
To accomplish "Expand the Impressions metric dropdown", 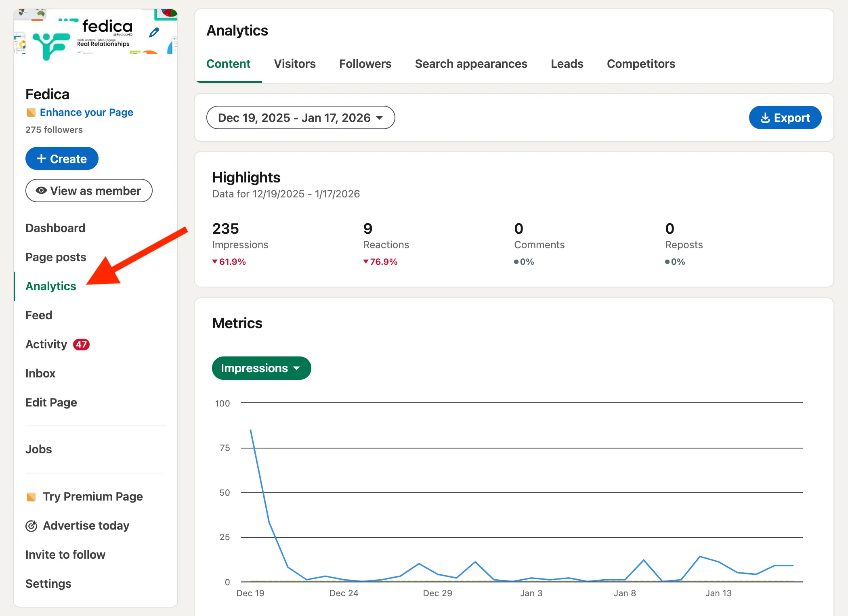I will coord(261,368).
